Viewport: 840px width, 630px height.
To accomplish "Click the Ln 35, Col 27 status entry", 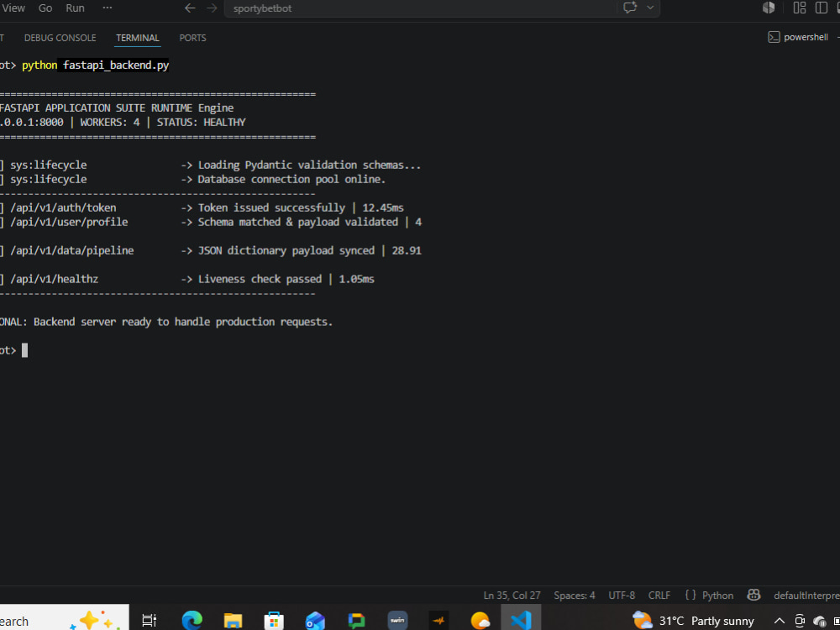I will [x=512, y=596].
